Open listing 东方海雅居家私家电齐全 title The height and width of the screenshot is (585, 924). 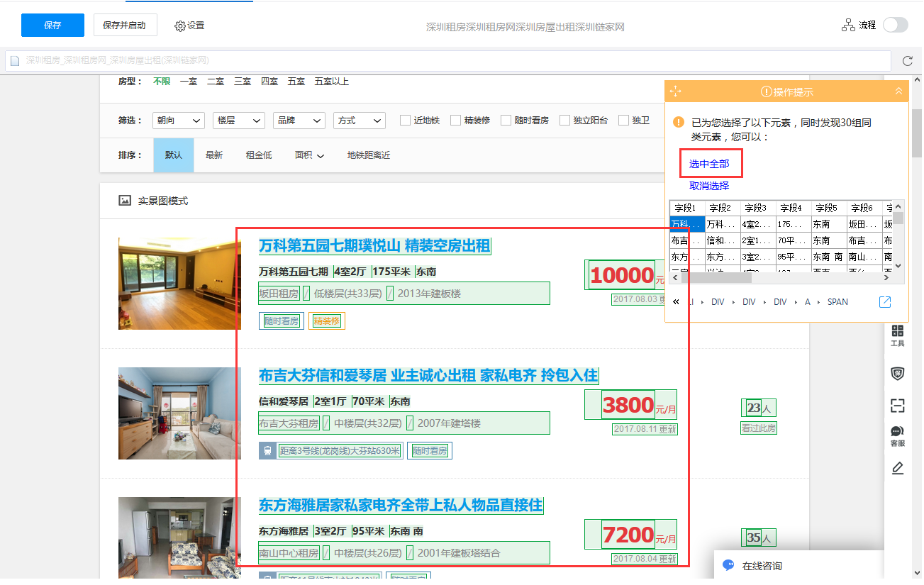pos(401,505)
